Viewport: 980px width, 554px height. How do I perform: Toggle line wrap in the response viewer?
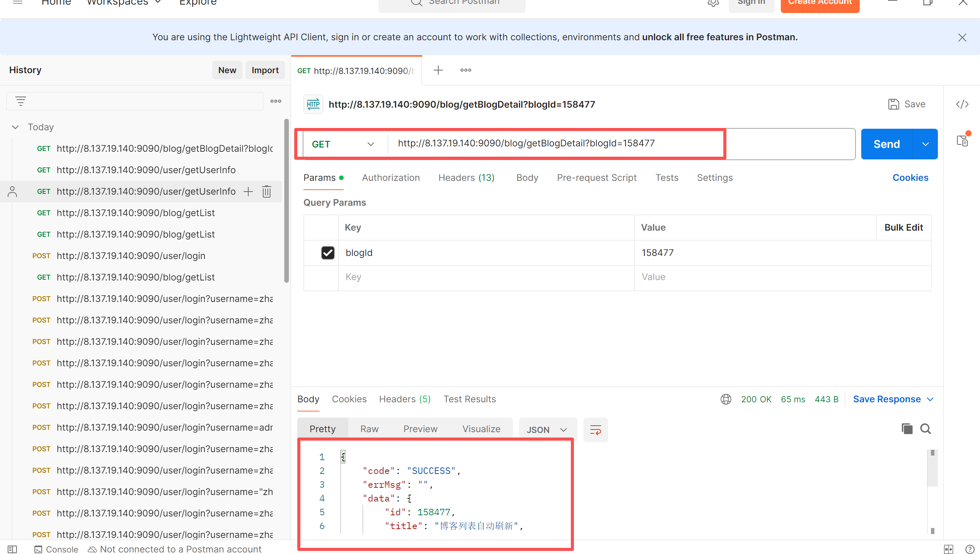pos(595,430)
